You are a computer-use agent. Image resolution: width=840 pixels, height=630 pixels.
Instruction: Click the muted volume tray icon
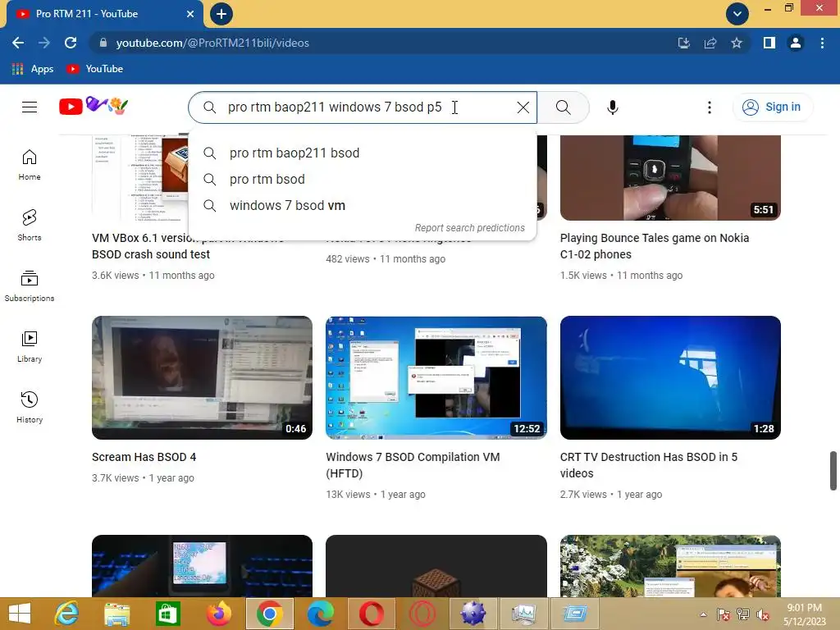(763, 614)
